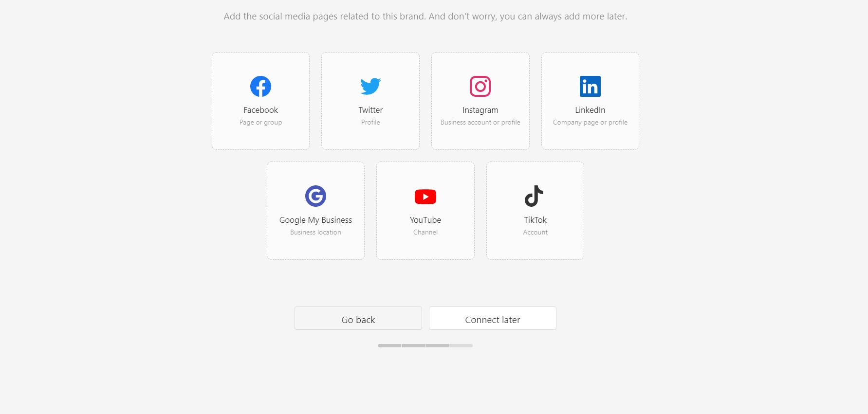868x414 pixels.
Task: Choose Connect later
Action: pos(493,318)
